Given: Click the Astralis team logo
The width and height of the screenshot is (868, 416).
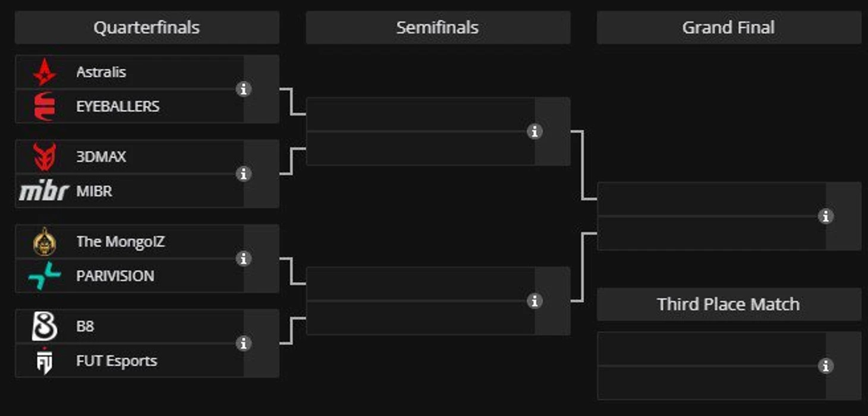Looking at the screenshot, I should [x=45, y=73].
